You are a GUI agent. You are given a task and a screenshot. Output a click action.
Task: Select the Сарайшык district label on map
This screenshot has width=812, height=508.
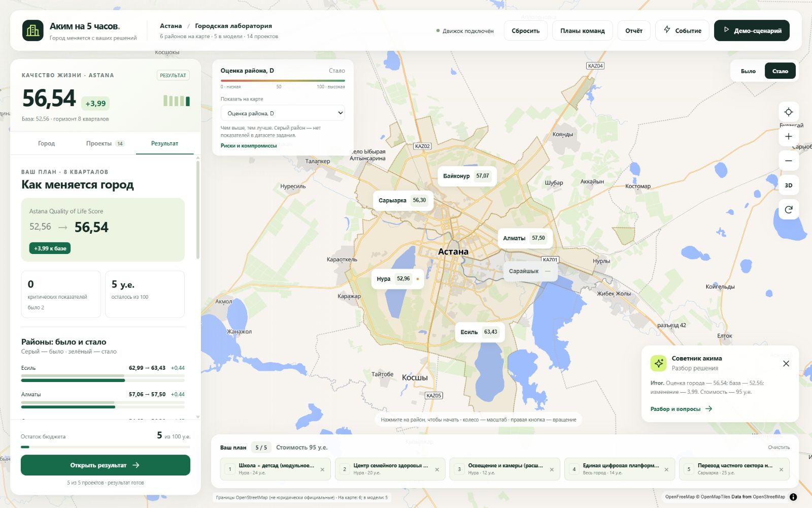(530, 271)
